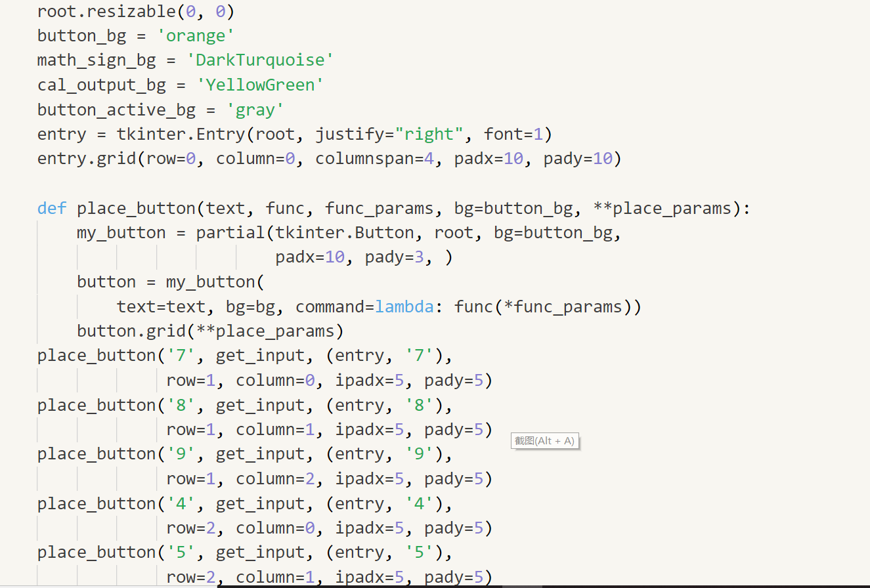Click func_params in the def signature
The height and width of the screenshot is (588, 870).
(379, 209)
